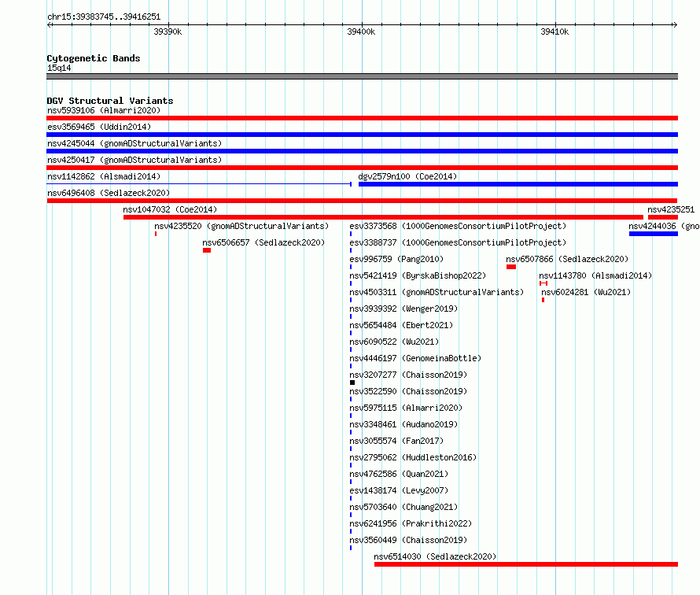This screenshot has height=595, width=700.
Task: Click the nsv6507866 (Sedlazeck2020) label
Action: point(567,259)
